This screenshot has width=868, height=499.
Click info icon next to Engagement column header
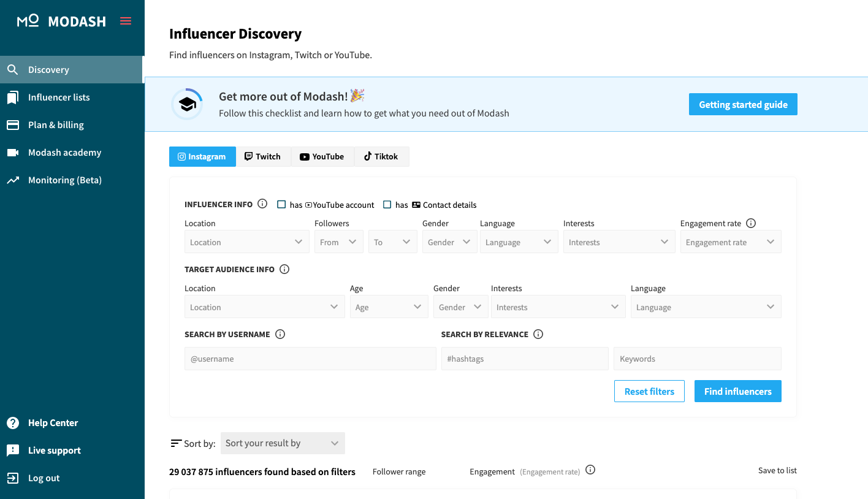coord(590,470)
